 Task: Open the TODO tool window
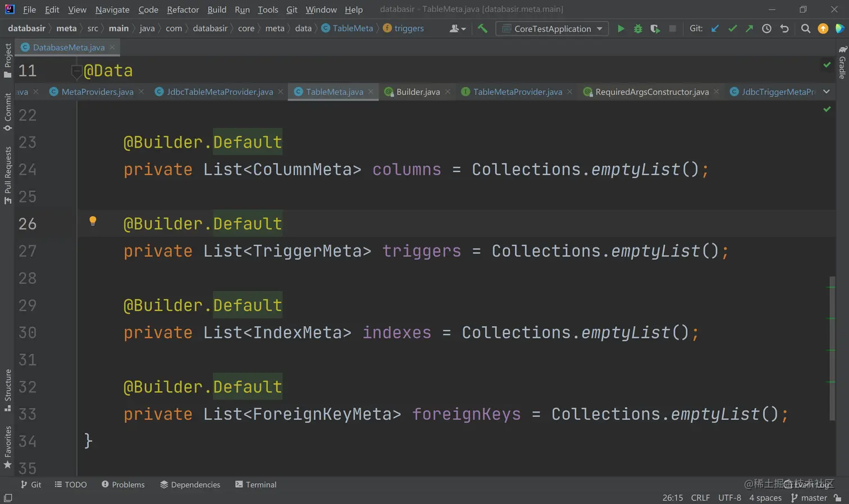tap(71, 484)
